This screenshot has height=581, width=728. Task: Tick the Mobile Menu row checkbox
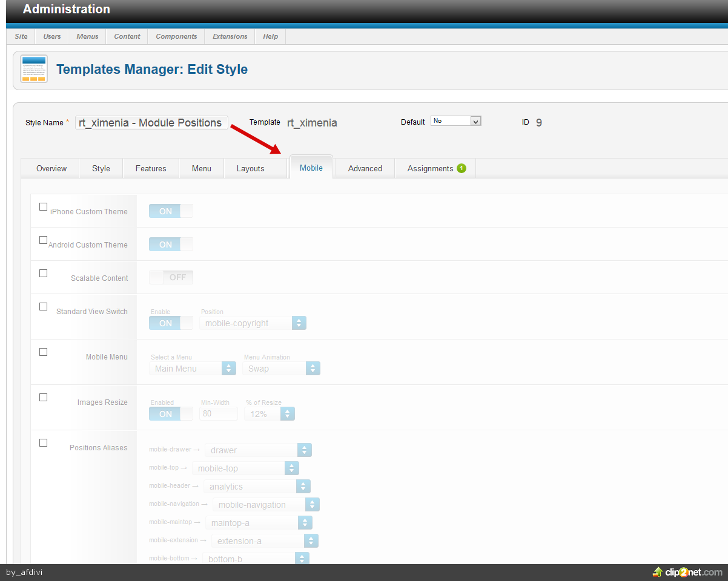pyautogui.click(x=43, y=352)
